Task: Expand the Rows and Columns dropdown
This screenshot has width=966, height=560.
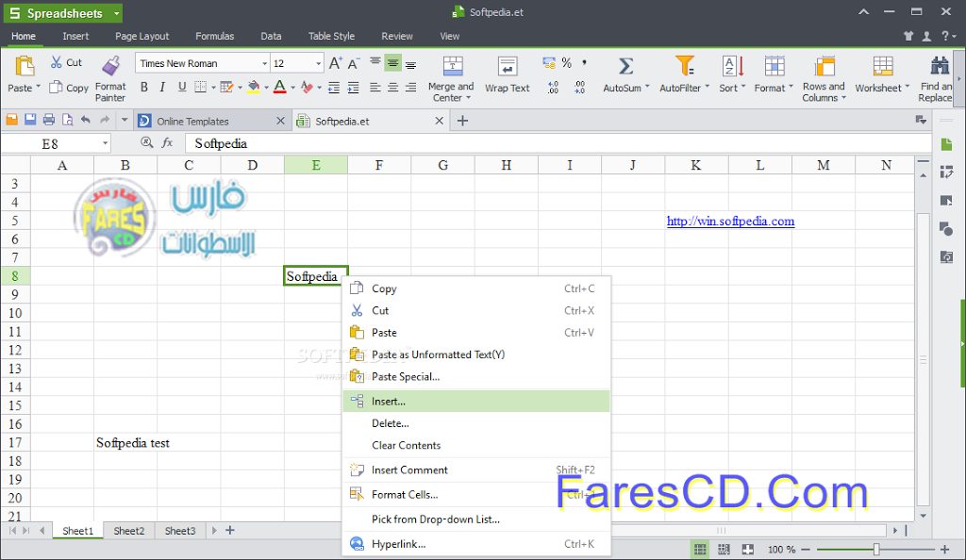Action: tap(843, 98)
